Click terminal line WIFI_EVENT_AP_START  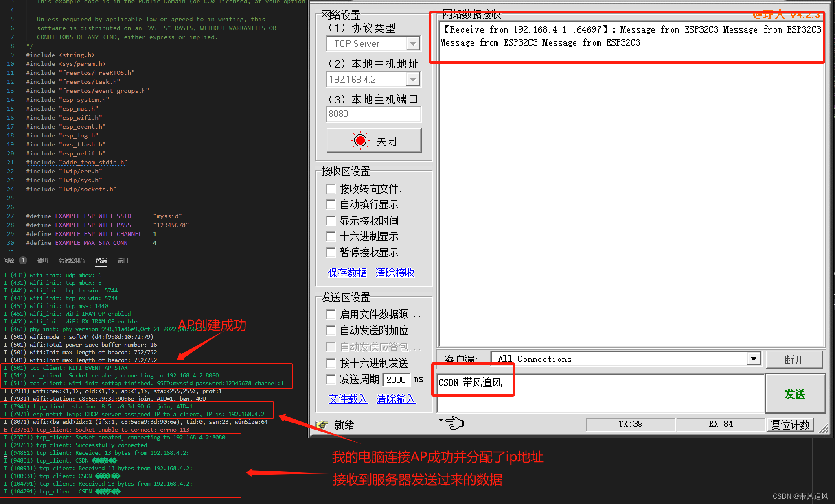coord(67,368)
